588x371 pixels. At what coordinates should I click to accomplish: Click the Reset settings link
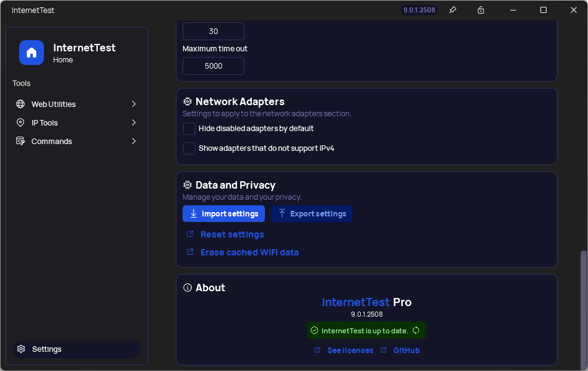point(232,234)
